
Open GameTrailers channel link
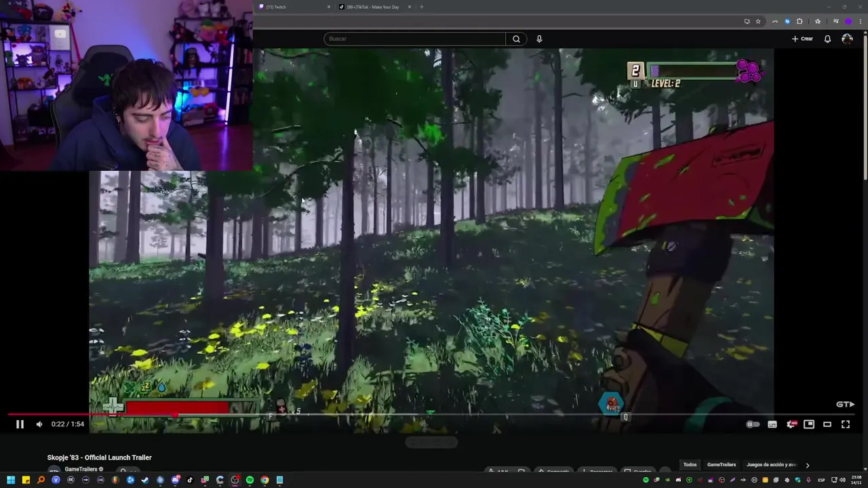81,469
